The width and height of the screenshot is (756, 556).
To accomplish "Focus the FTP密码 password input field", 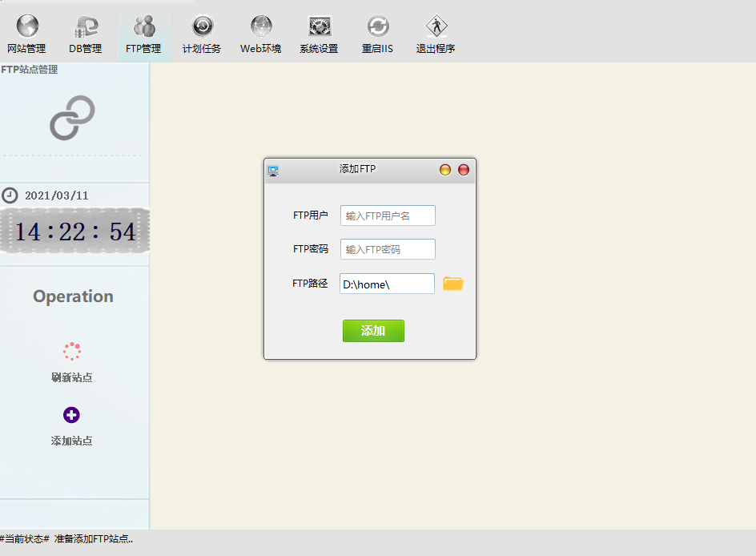I will 388,249.
